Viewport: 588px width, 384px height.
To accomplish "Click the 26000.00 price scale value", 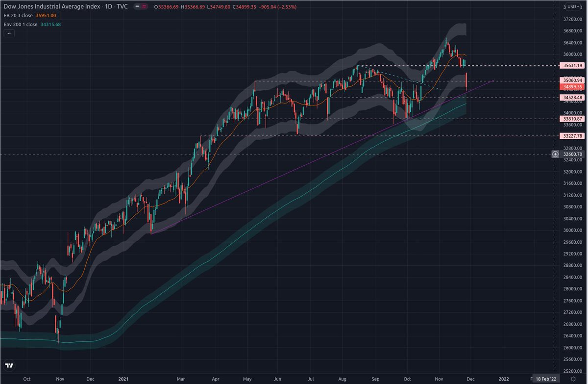I will 573,348.
